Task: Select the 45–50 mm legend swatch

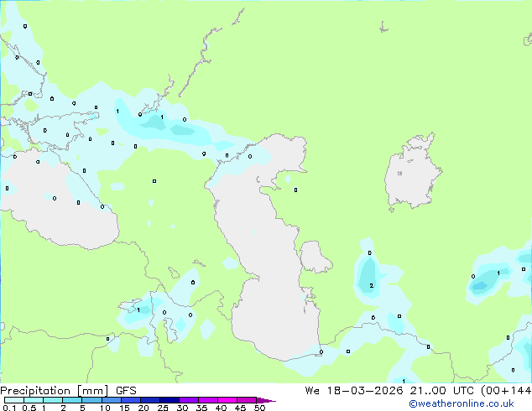Action: 247,400
